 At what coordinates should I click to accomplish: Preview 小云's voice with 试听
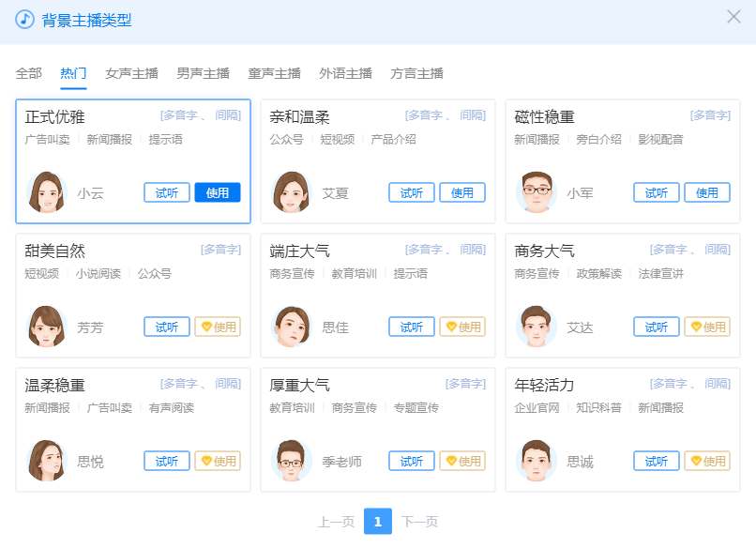click(167, 193)
